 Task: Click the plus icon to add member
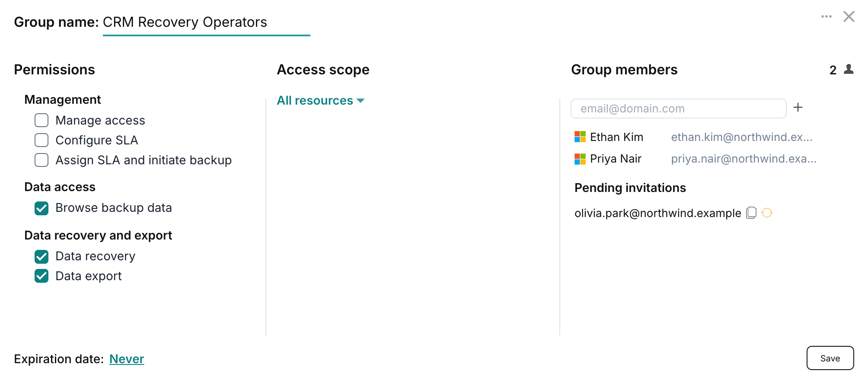click(x=798, y=108)
